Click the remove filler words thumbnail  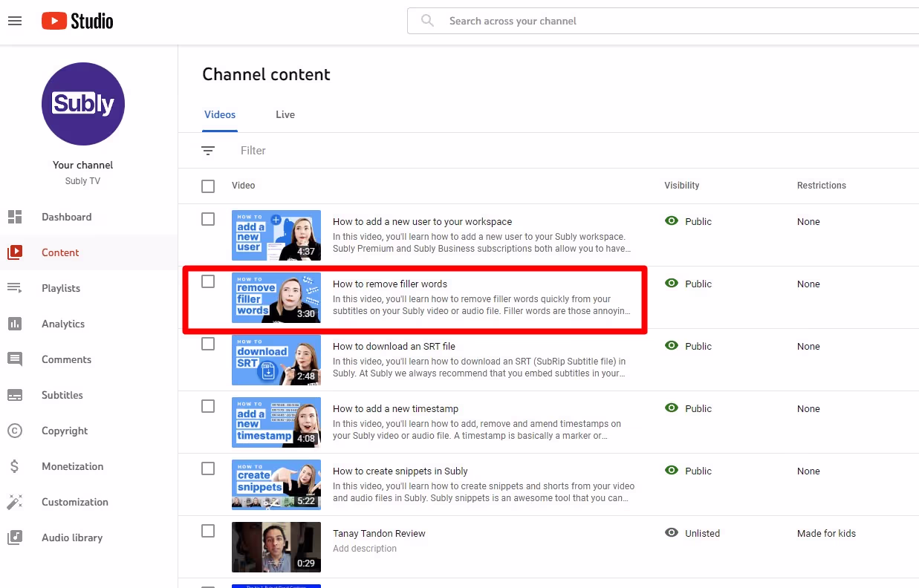coord(276,298)
